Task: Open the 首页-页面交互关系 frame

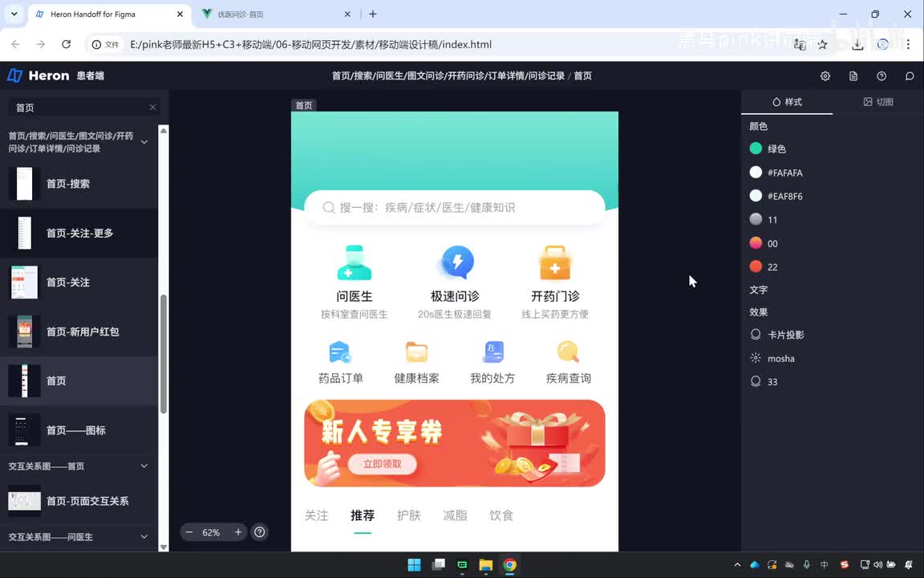Action: pos(79,501)
